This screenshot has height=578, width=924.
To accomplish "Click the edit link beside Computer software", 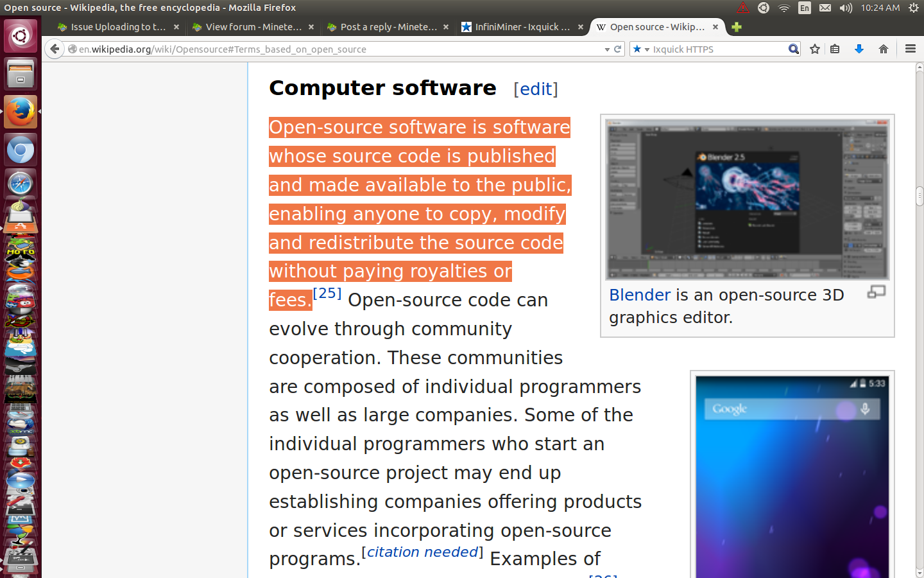I will [x=536, y=89].
